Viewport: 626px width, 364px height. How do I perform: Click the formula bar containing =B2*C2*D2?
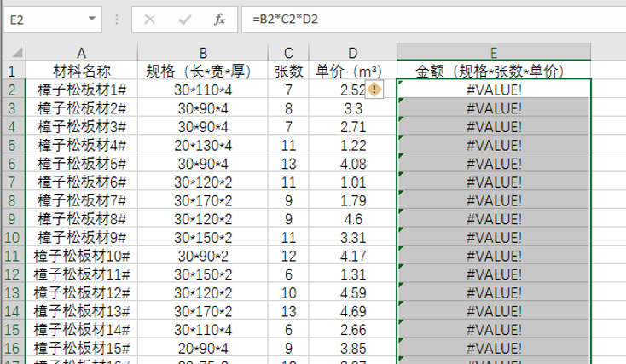[x=433, y=19]
